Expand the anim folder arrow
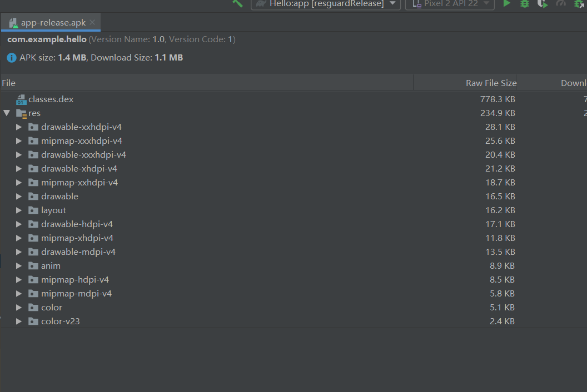 pos(18,265)
